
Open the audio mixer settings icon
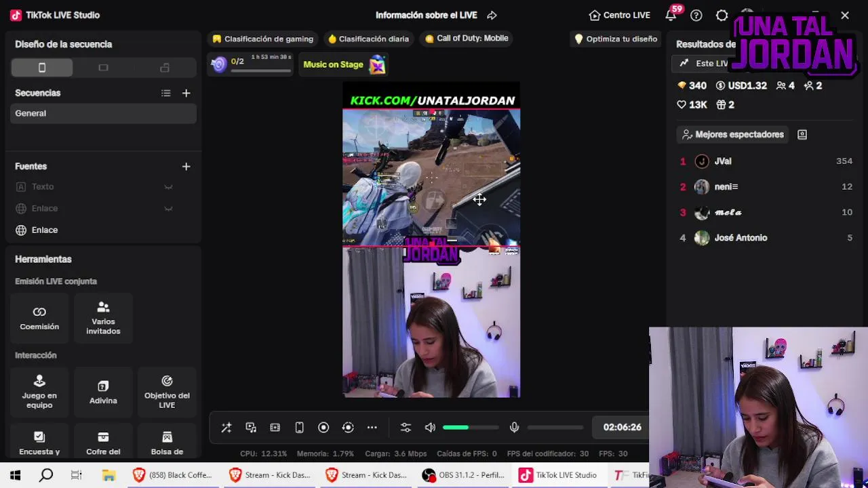(x=406, y=427)
